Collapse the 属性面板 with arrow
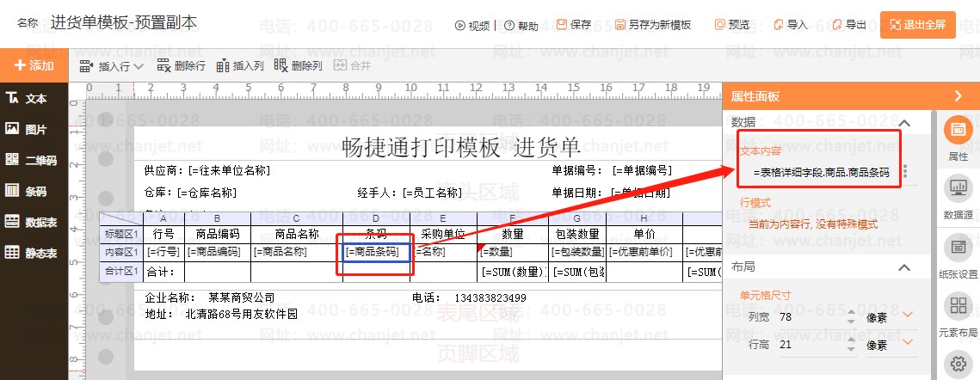980x380 pixels. 958,96
